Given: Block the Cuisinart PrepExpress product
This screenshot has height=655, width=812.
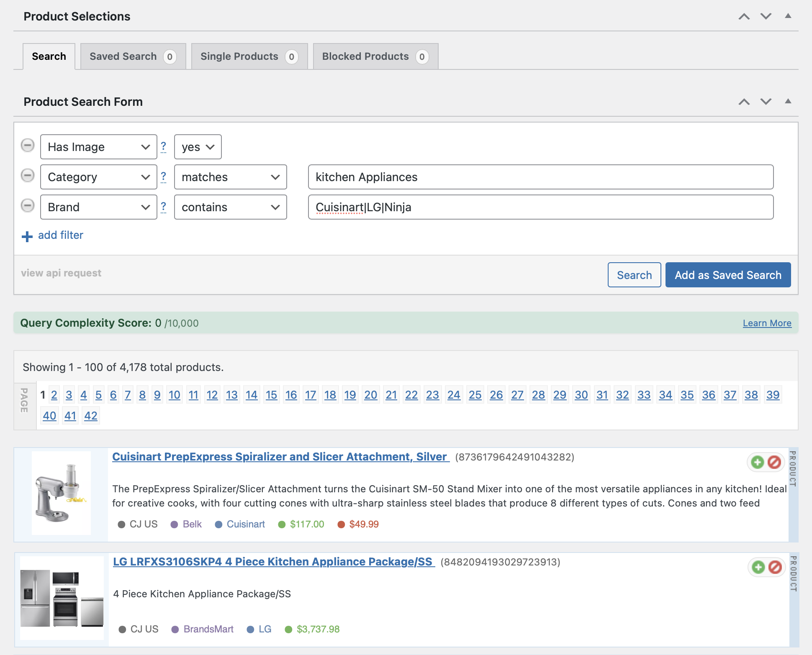Looking at the screenshot, I should coord(774,462).
